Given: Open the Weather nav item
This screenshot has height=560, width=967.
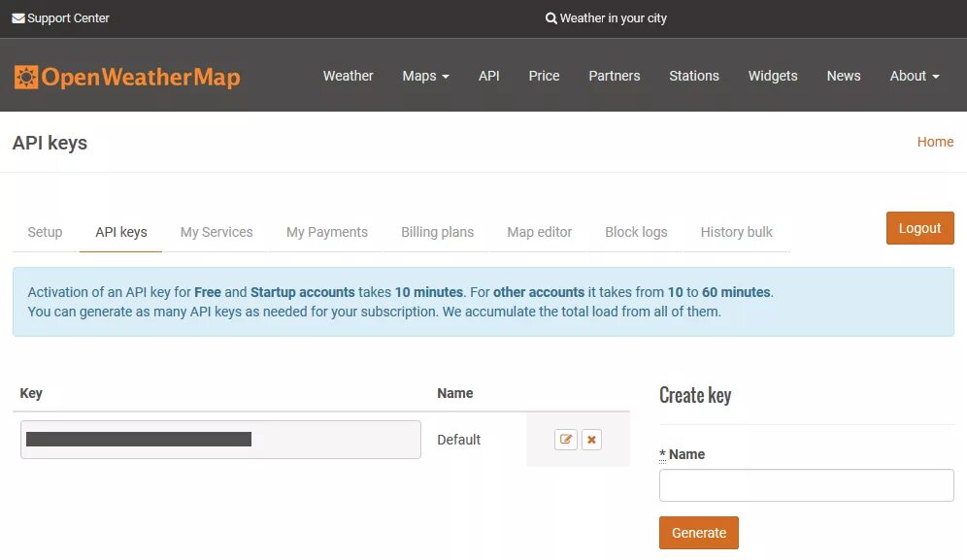Looking at the screenshot, I should coord(348,76).
